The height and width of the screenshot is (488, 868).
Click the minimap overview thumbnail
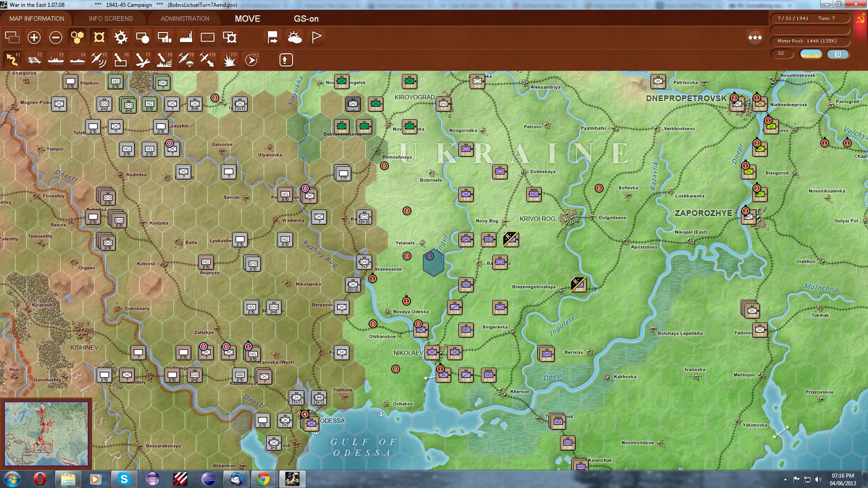point(46,434)
